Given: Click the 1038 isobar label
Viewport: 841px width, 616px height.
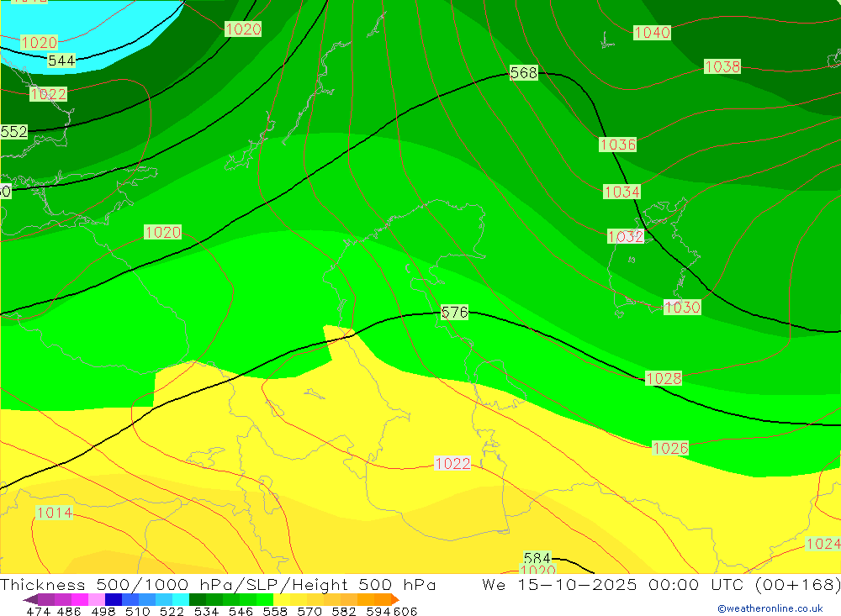Looking at the screenshot, I should pyautogui.click(x=722, y=66).
